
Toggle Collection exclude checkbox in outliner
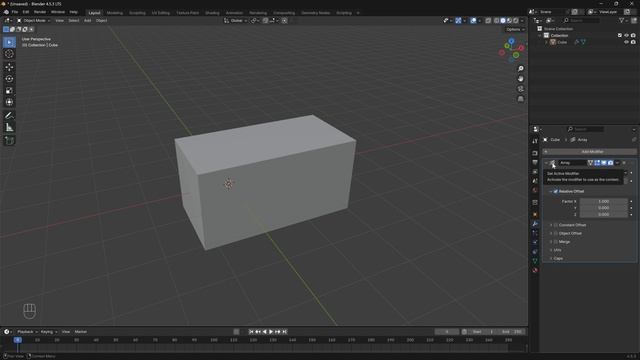[x=620, y=36]
